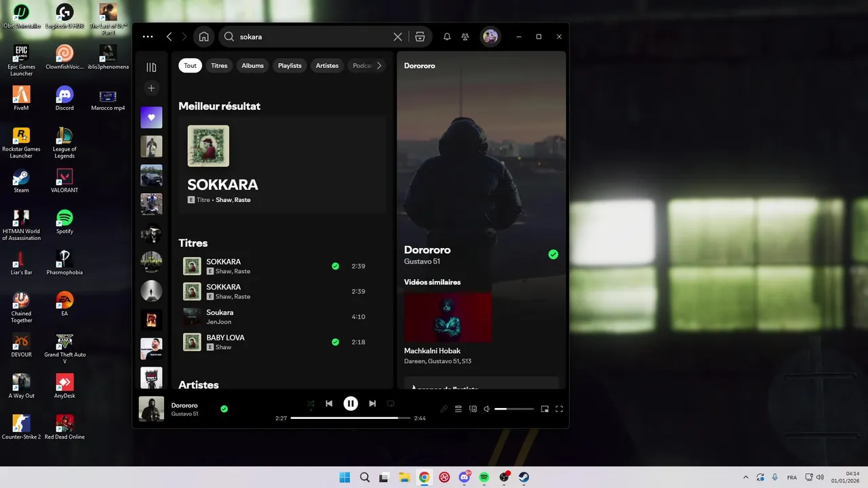Open File Explorer from the taskbar
Viewport: 868px width, 488px height.
(404, 477)
